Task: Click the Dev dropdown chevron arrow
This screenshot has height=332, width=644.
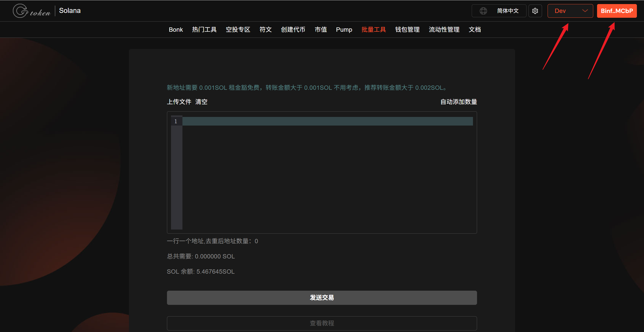Action: pos(585,11)
